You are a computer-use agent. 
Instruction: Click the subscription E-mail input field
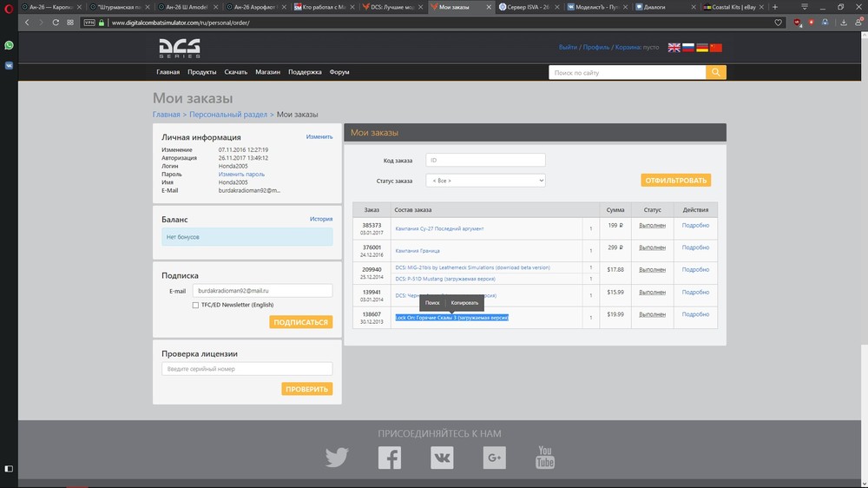(x=262, y=291)
